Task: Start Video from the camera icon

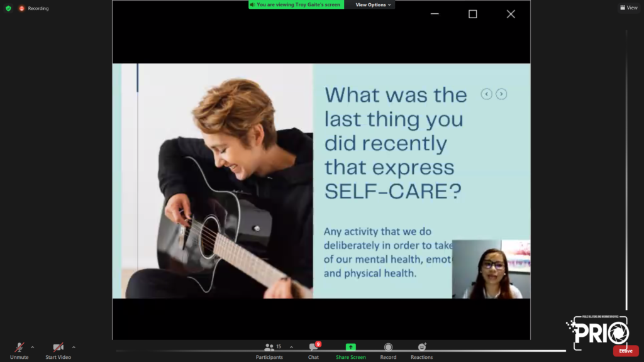Action: [58, 348]
